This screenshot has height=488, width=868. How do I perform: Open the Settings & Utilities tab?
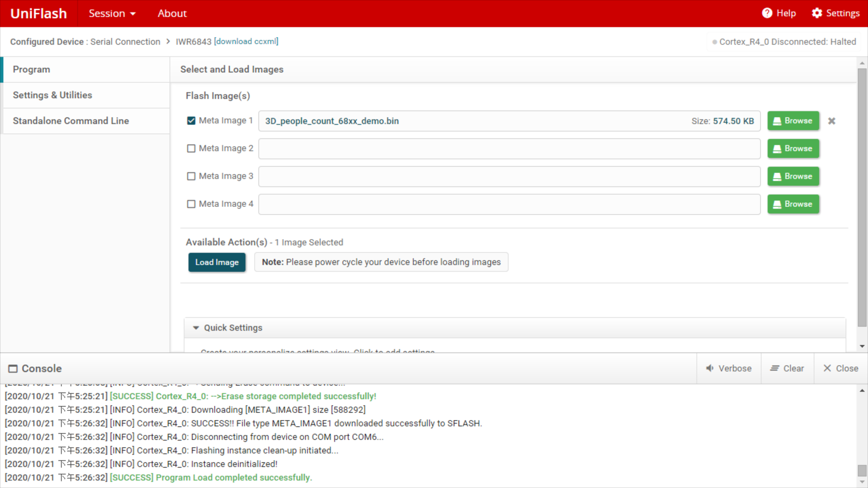click(52, 95)
